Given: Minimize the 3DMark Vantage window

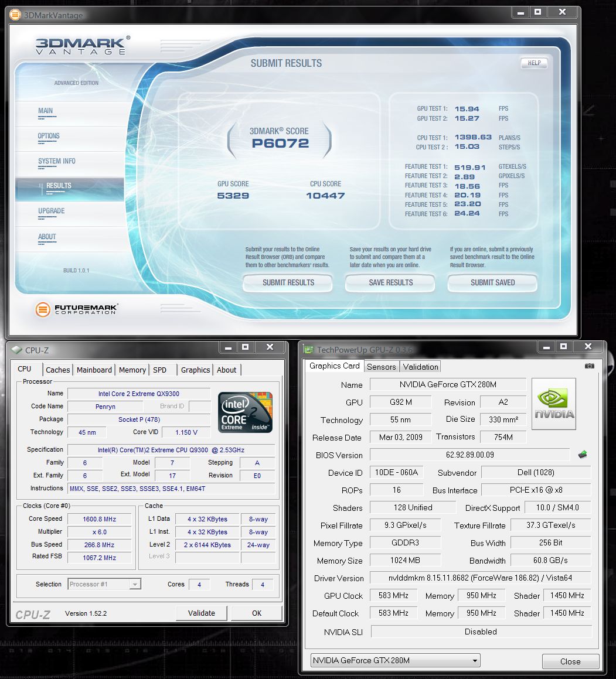Looking at the screenshot, I should tap(520, 12).
